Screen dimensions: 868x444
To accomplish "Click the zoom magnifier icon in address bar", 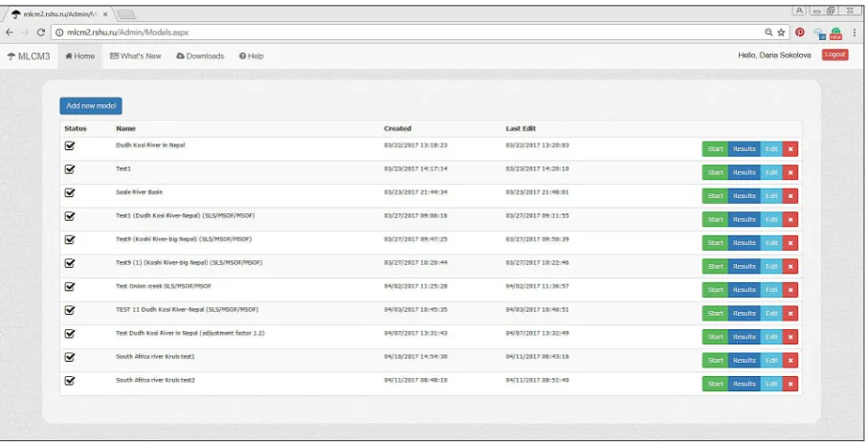I will tap(768, 33).
